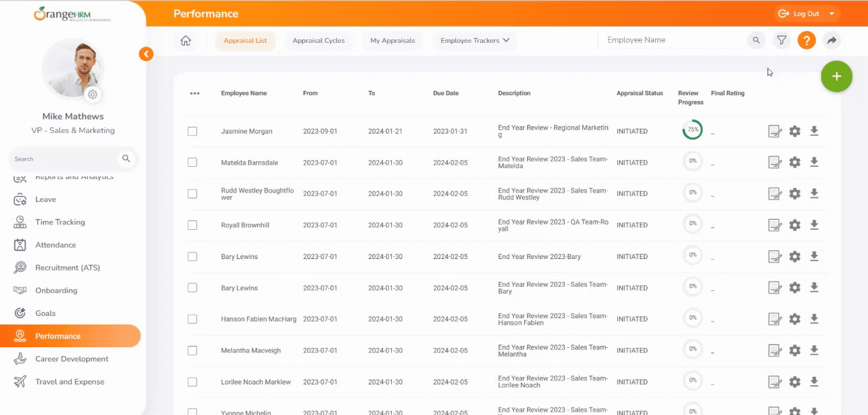Switch to the Appraisal Cycles tab

(x=319, y=41)
